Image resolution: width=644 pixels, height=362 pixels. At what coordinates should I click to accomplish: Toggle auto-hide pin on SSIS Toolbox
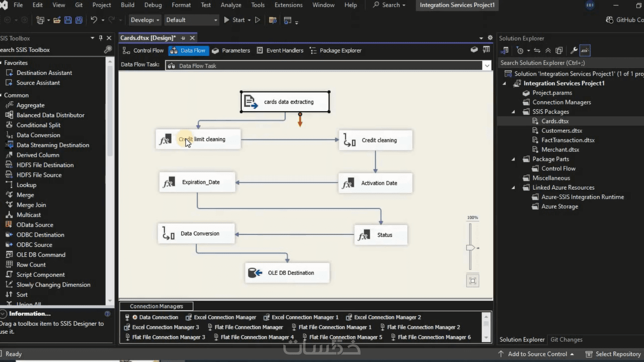[x=100, y=38]
